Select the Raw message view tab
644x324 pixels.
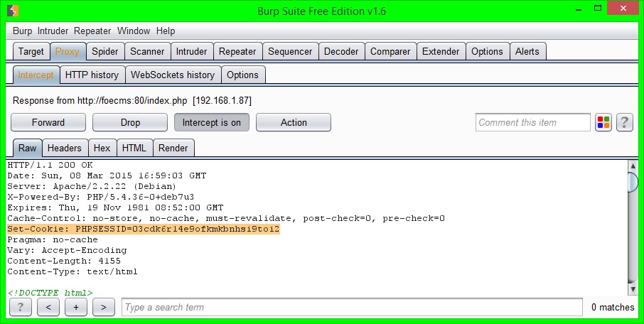coord(28,148)
